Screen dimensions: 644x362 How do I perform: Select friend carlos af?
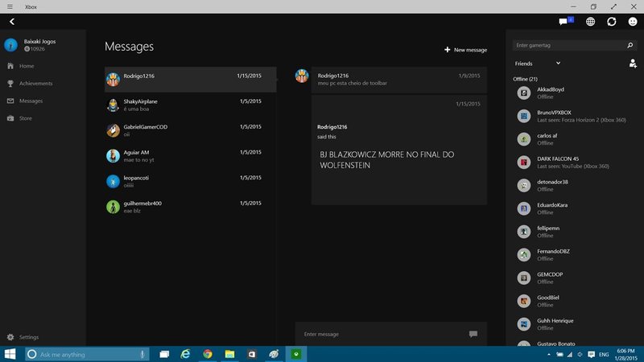pos(574,139)
